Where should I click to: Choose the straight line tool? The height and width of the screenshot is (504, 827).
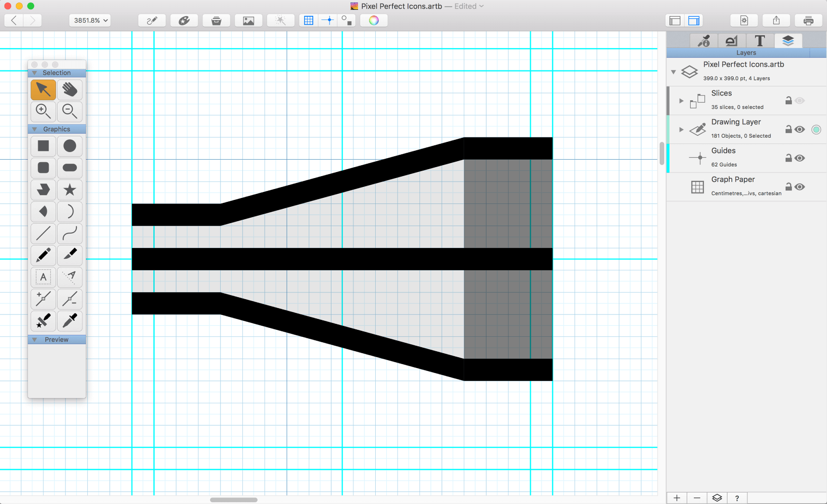(x=43, y=233)
